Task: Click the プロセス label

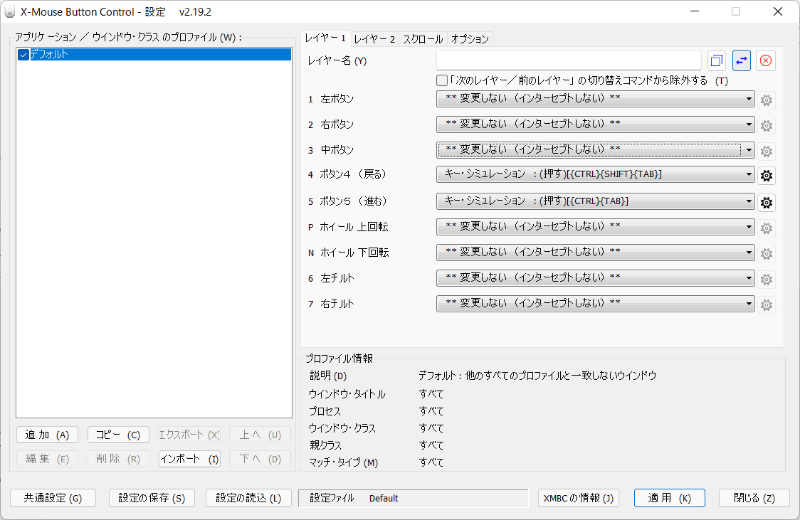Action: pyautogui.click(x=324, y=411)
